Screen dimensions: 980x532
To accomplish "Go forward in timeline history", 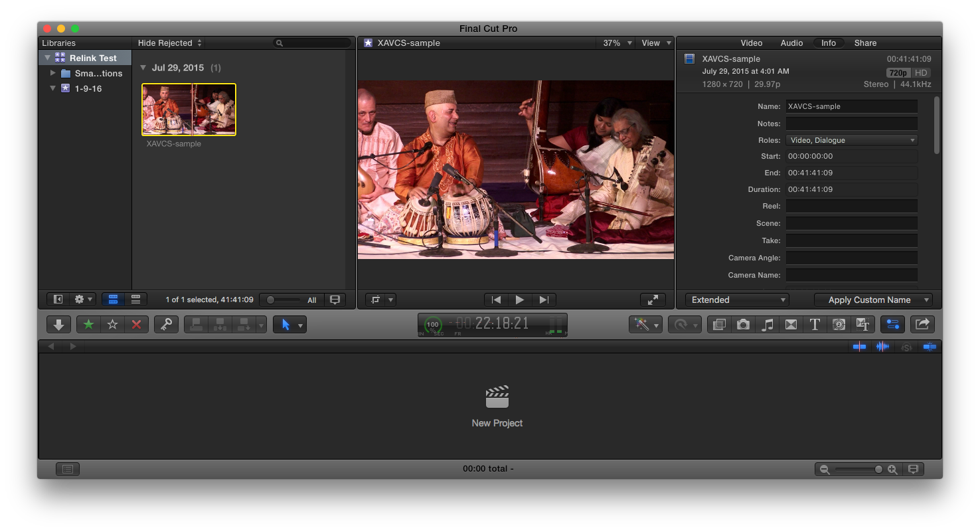I will click(73, 346).
